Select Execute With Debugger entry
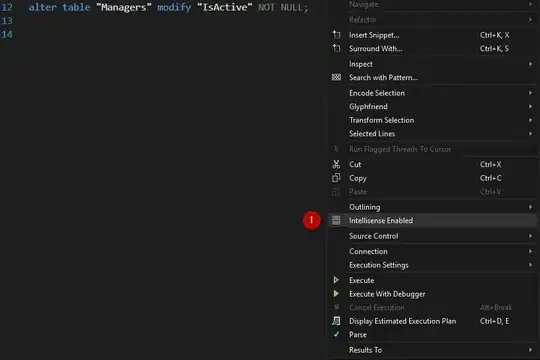Viewport: 540px width, 360px height. coord(432,294)
